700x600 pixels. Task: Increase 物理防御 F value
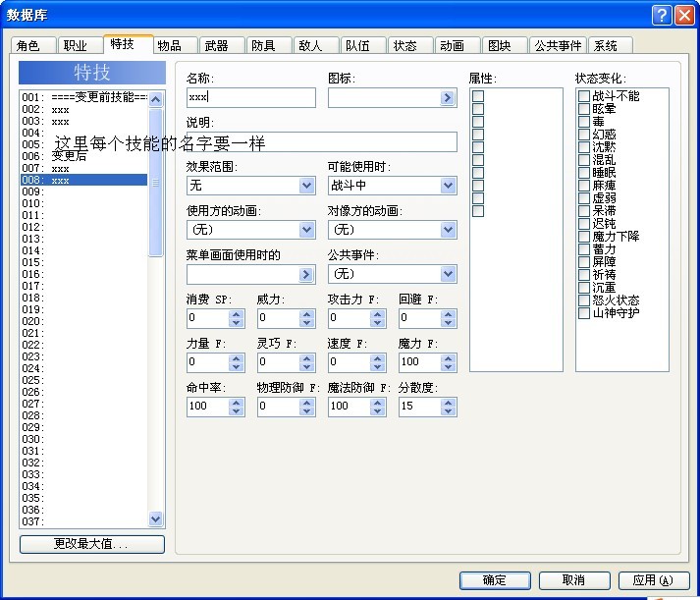[306, 403]
